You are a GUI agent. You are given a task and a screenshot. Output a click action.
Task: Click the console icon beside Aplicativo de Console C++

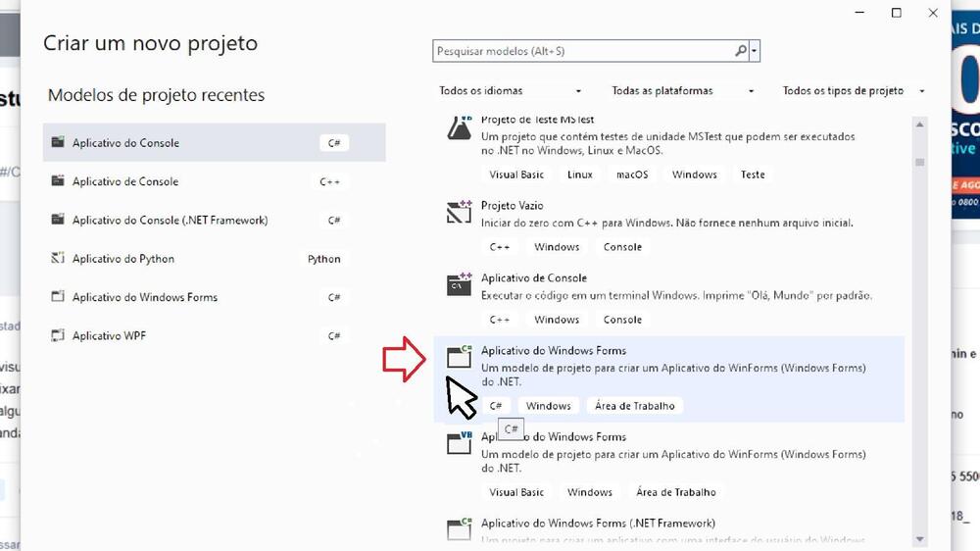(x=58, y=180)
